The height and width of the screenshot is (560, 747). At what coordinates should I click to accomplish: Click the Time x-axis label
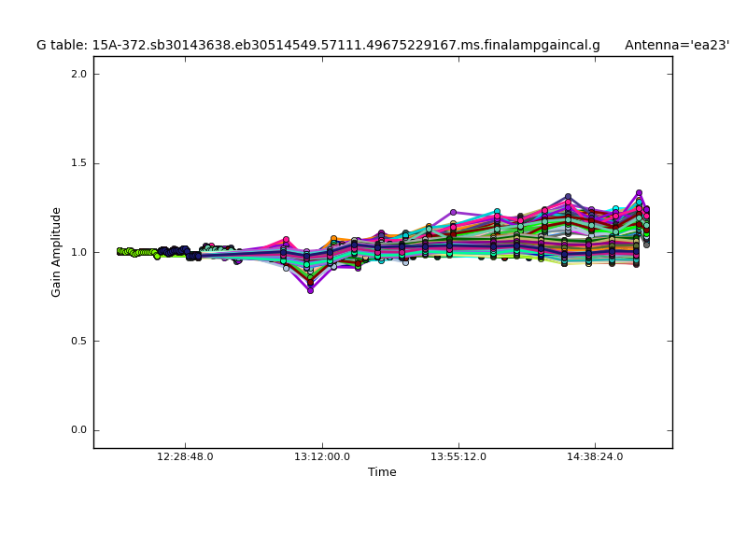tap(382, 472)
